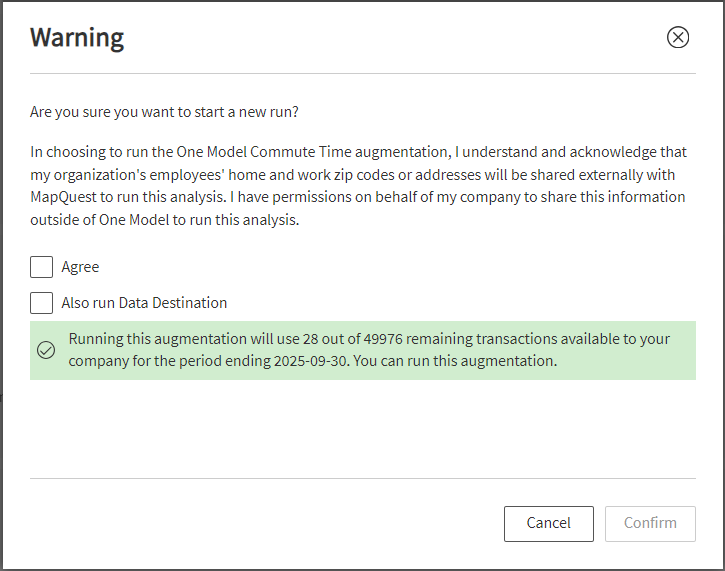Tick the Agree checkbox
The height and width of the screenshot is (571, 725).
tap(42, 267)
